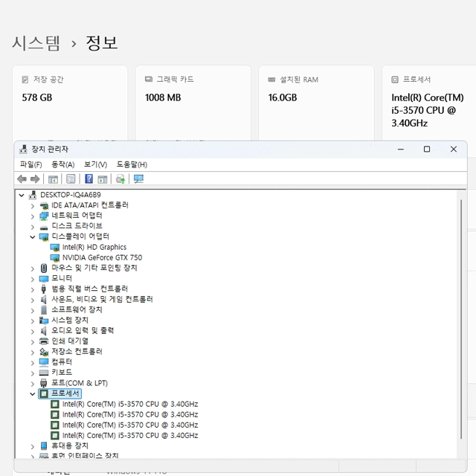Select the Intel(R) HD Graphics device
The height and width of the screenshot is (476, 476).
pos(94,248)
